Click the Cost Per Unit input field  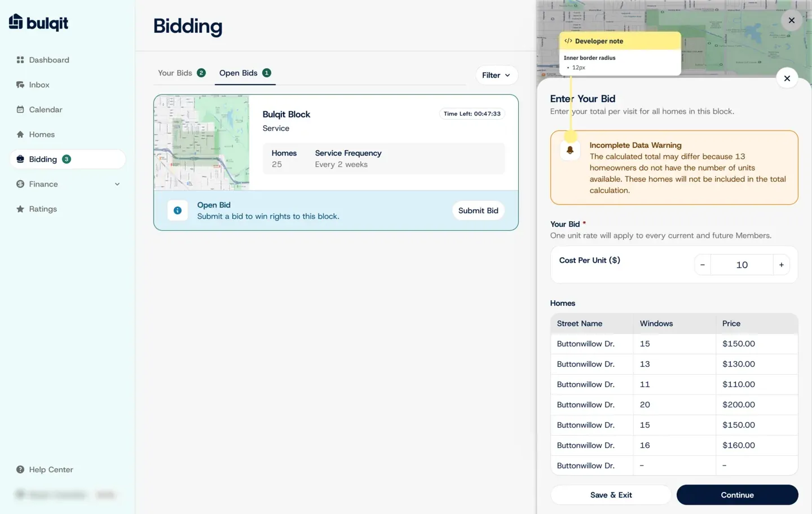(x=742, y=265)
